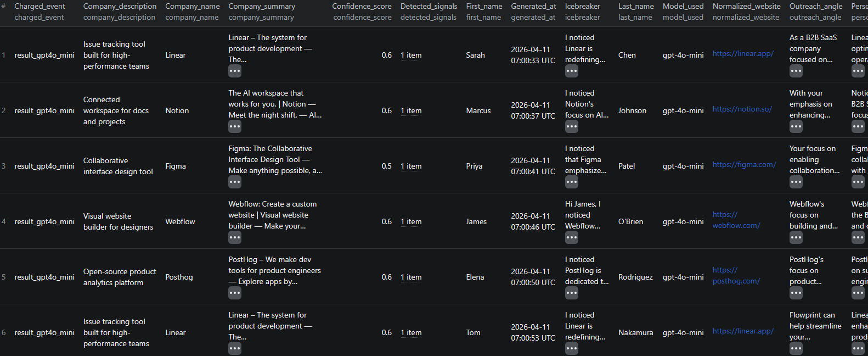Open the https://linear.app/ link in Sarah's row
Viewport: 868px width, 356px height.
[x=743, y=53]
